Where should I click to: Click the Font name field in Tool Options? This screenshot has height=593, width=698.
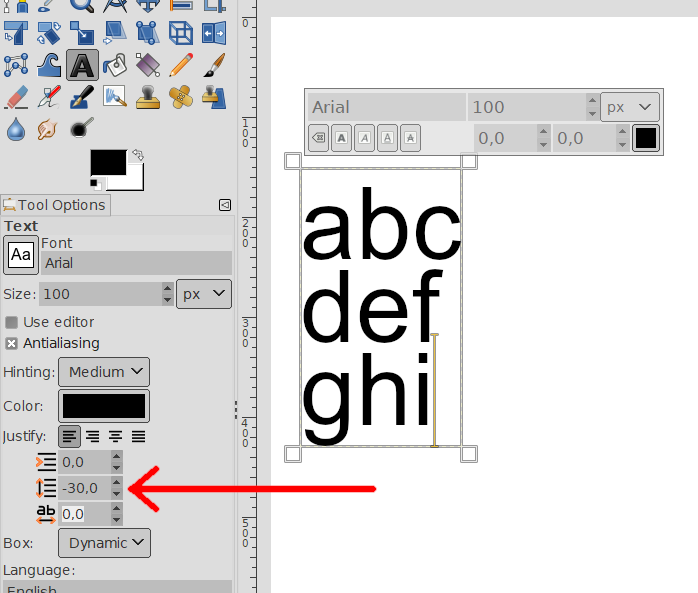point(136,263)
